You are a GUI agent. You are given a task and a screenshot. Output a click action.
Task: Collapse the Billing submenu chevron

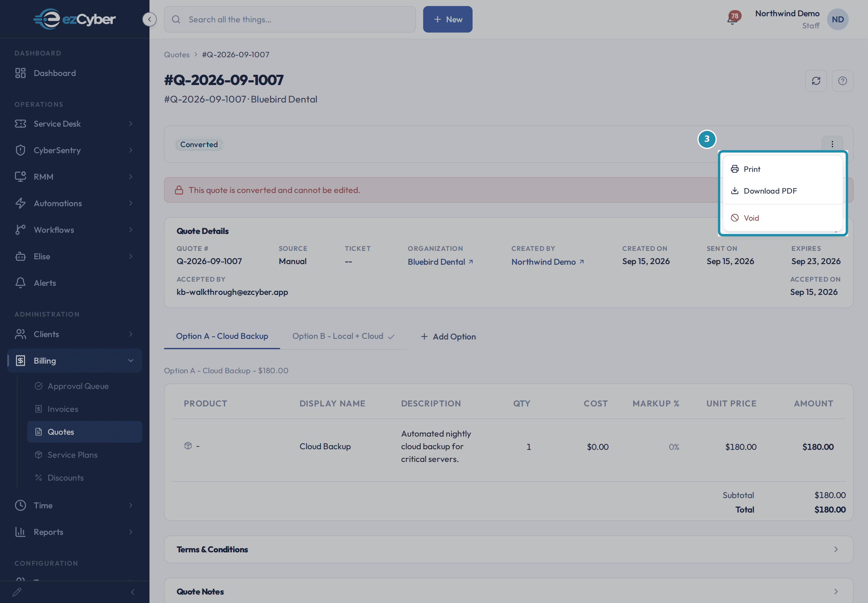point(131,361)
